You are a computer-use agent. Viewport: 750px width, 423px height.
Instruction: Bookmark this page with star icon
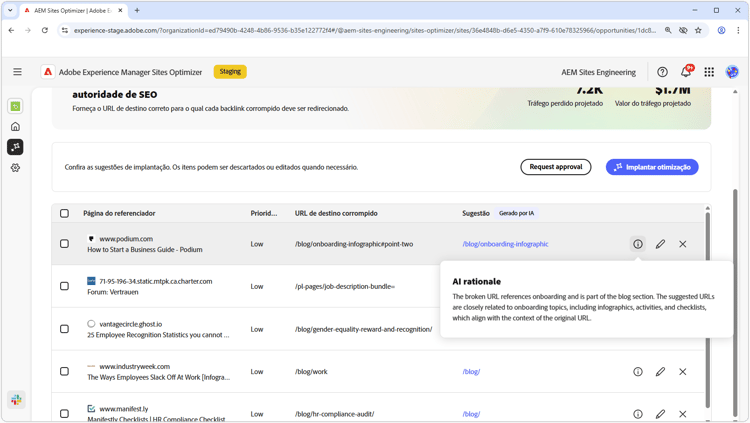coord(698,30)
